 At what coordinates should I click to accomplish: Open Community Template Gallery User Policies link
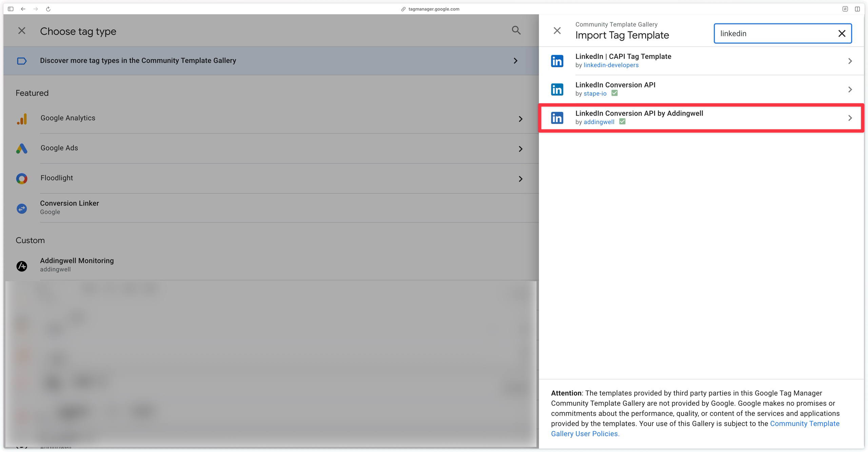(695, 429)
